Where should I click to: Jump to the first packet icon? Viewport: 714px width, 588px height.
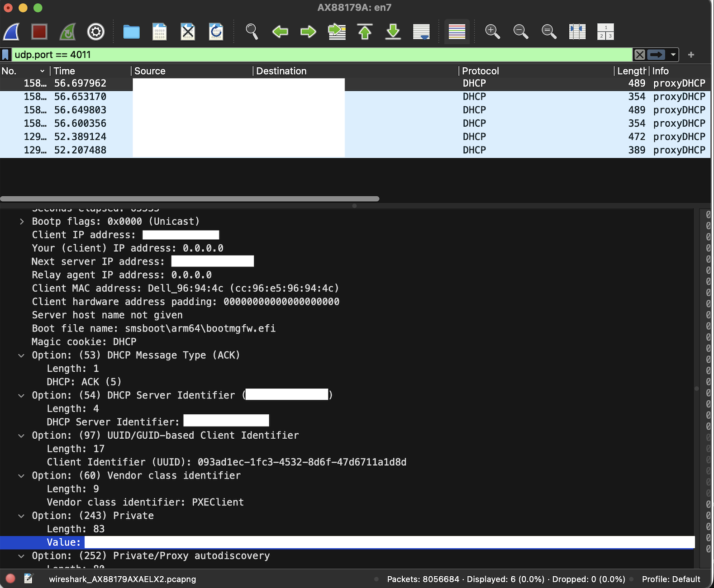click(x=365, y=32)
